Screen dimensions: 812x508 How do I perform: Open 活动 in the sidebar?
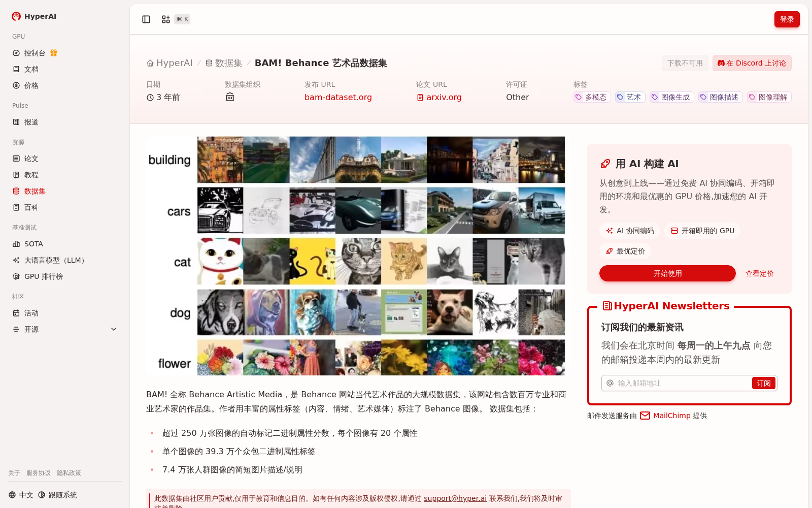click(x=65, y=313)
